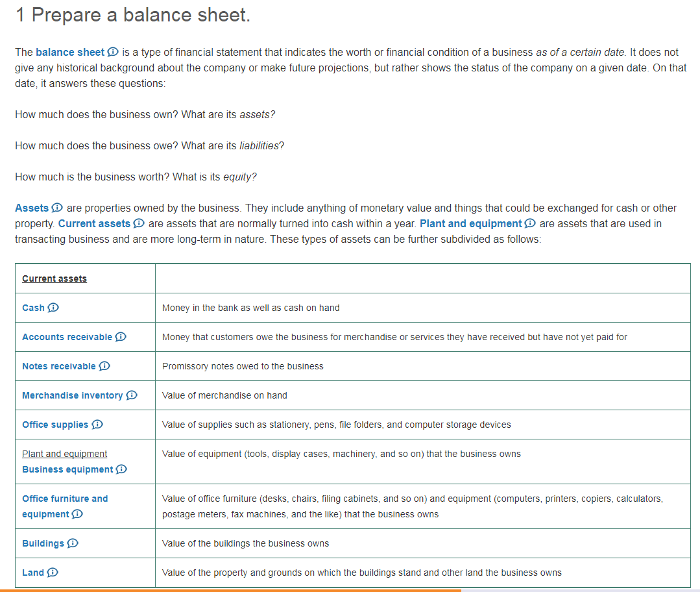Click the underlined Current assets table heading
The image size is (700, 592).
[54, 278]
